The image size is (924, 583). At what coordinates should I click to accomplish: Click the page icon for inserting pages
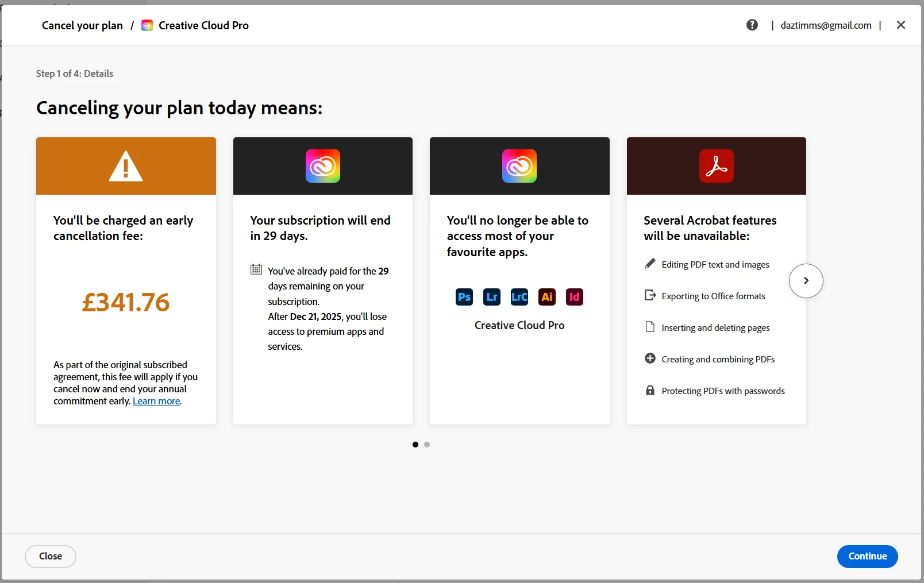[650, 327]
